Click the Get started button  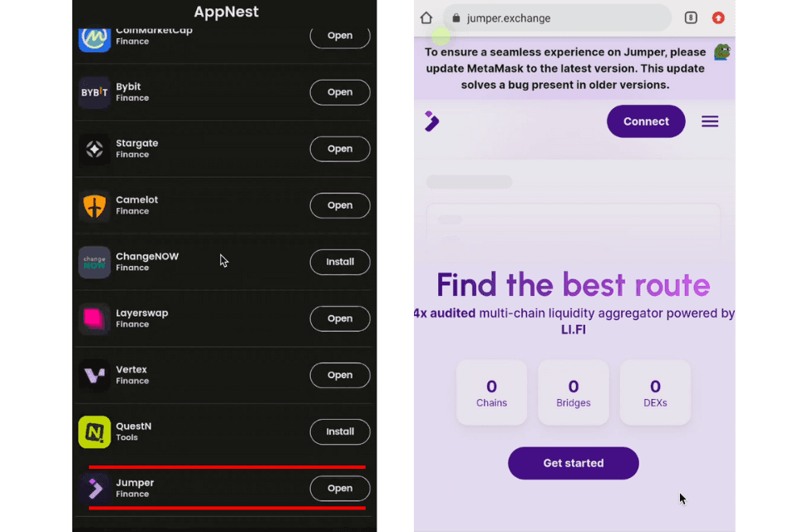click(573, 463)
